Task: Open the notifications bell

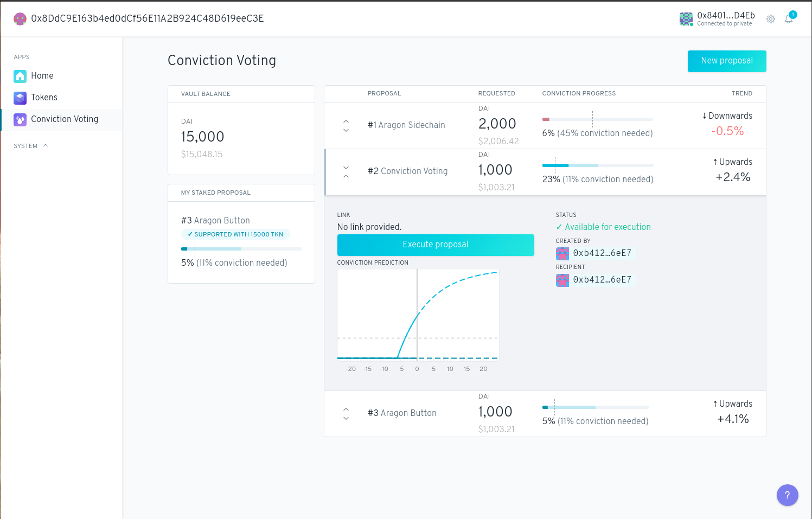Action: (789, 19)
